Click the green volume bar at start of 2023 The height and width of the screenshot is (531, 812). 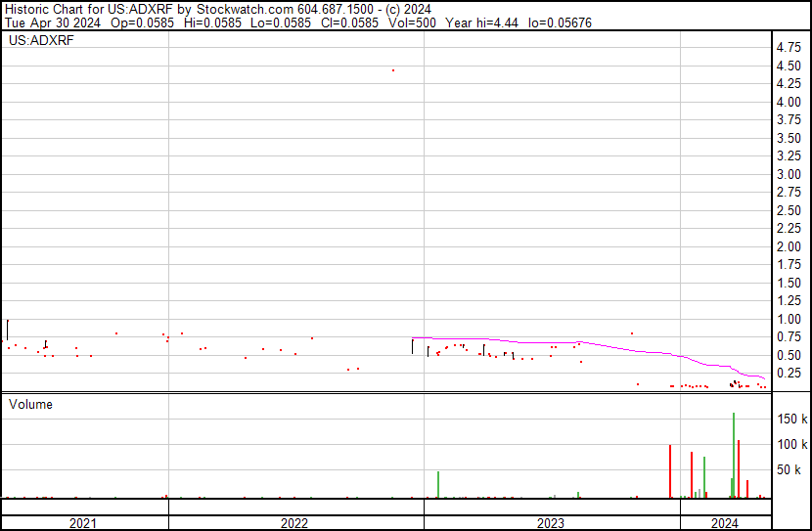pyautogui.click(x=438, y=485)
